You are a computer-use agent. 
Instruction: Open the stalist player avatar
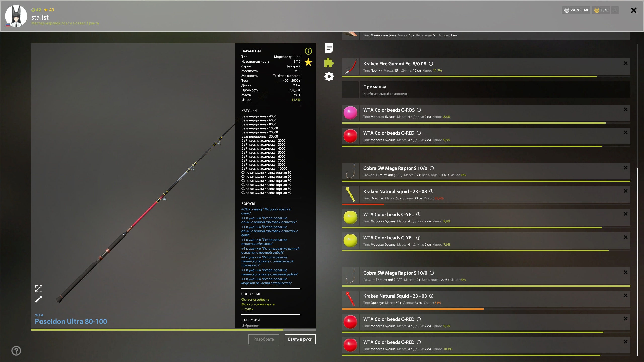click(x=16, y=16)
